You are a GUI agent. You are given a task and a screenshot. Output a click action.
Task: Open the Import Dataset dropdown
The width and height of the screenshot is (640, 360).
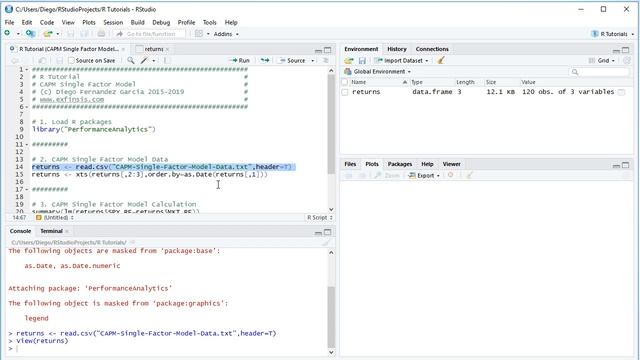point(401,60)
